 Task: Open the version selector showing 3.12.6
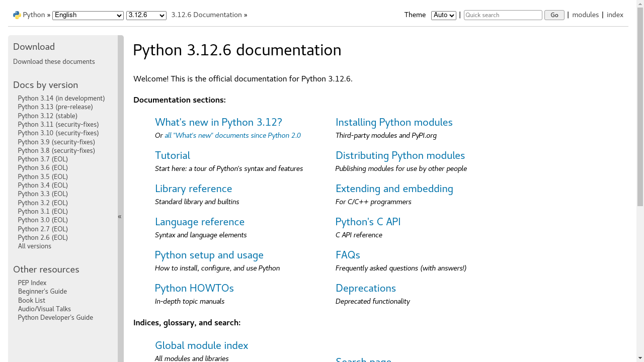coord(146,15)
